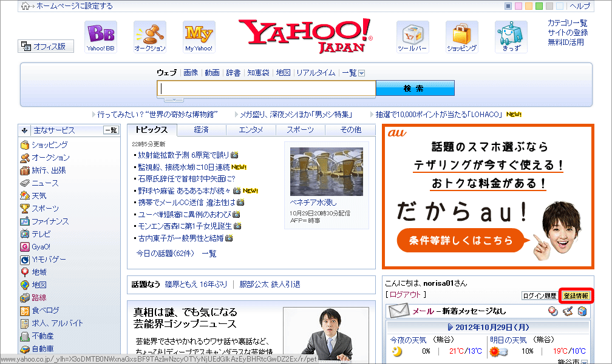Click the メール link text
612x364 pixels.
[x=423, y=311]
